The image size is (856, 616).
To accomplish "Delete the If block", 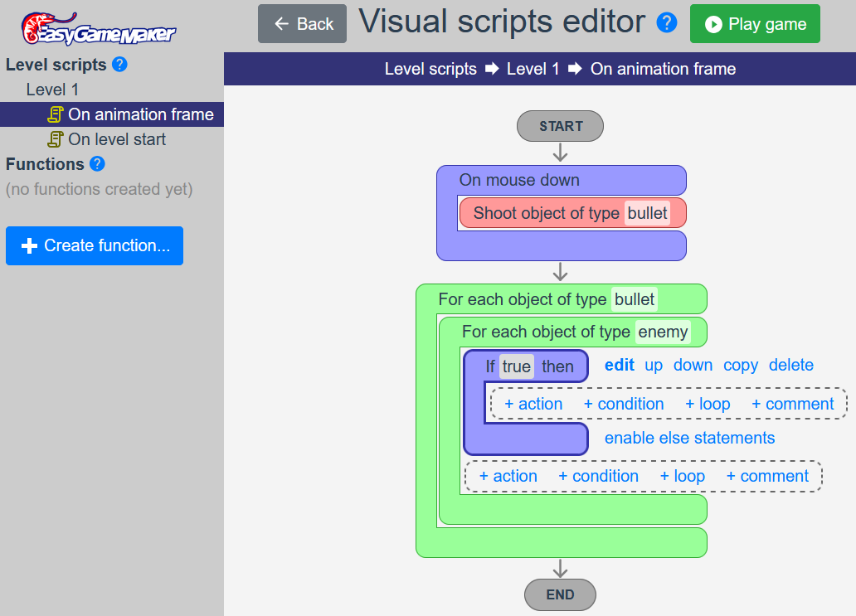I will tap(791, 365).
